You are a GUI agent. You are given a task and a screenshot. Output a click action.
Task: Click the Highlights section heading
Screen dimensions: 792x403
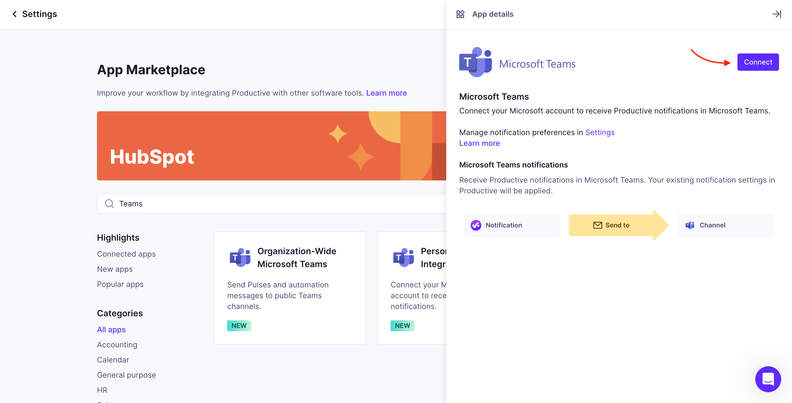[118, 237]
